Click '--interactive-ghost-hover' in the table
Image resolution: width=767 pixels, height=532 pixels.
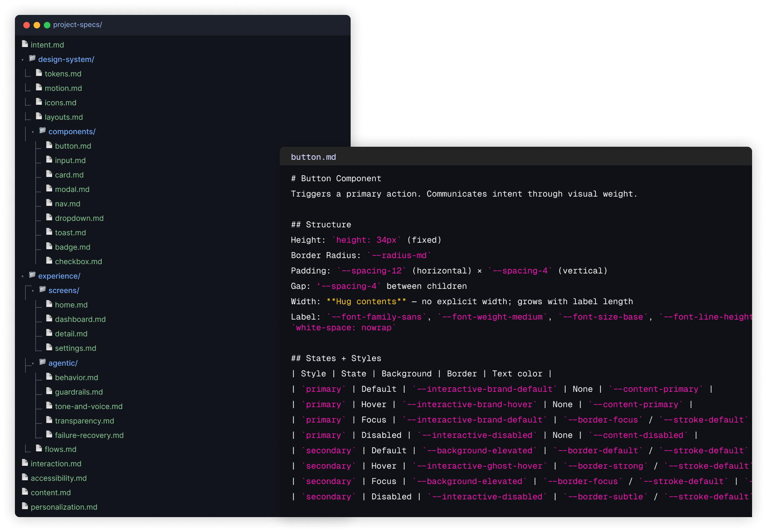(480, 466)
